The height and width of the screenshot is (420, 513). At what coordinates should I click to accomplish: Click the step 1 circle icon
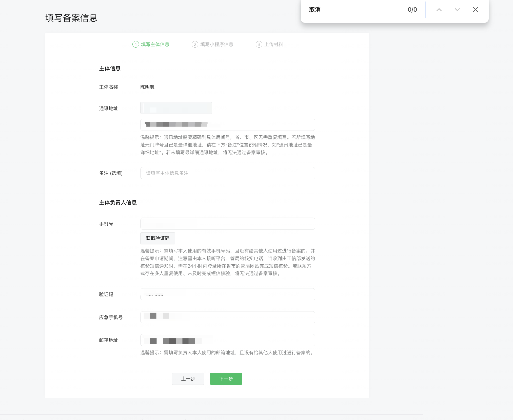coord(136,44)
